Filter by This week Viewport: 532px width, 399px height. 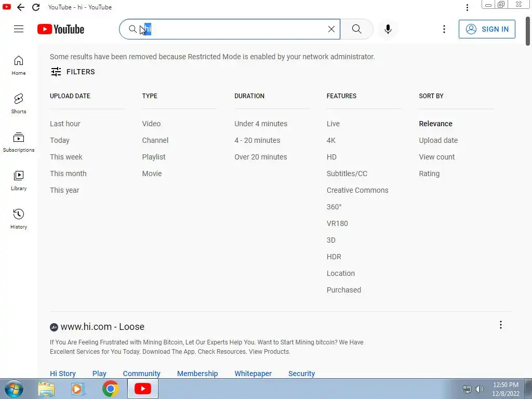pos(66,157)
